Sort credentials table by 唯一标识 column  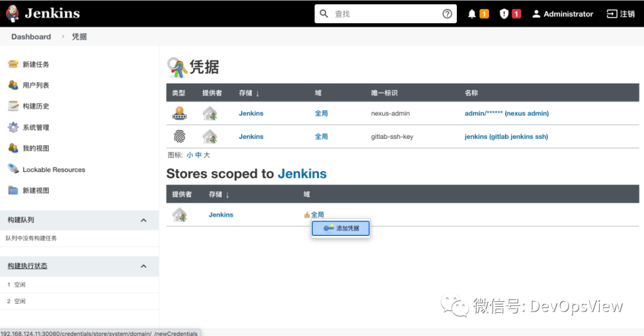(x=384, y=93)
